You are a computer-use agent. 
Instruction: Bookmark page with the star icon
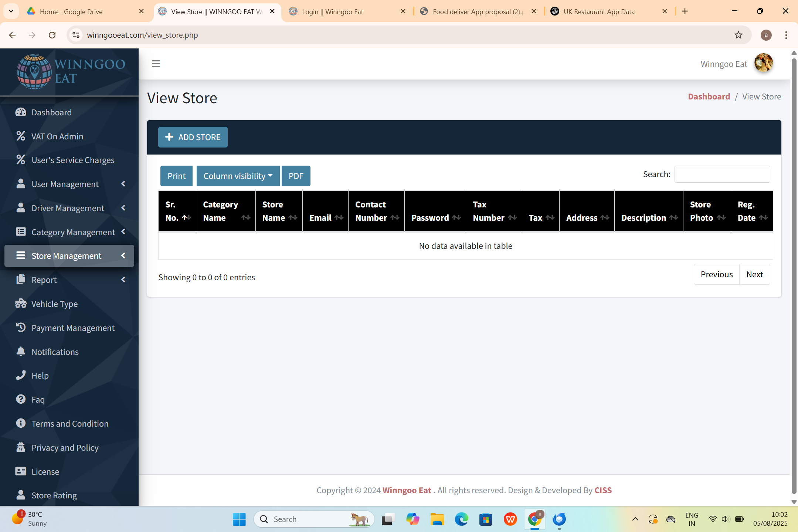pyautogui.click(x=738, y=35)
